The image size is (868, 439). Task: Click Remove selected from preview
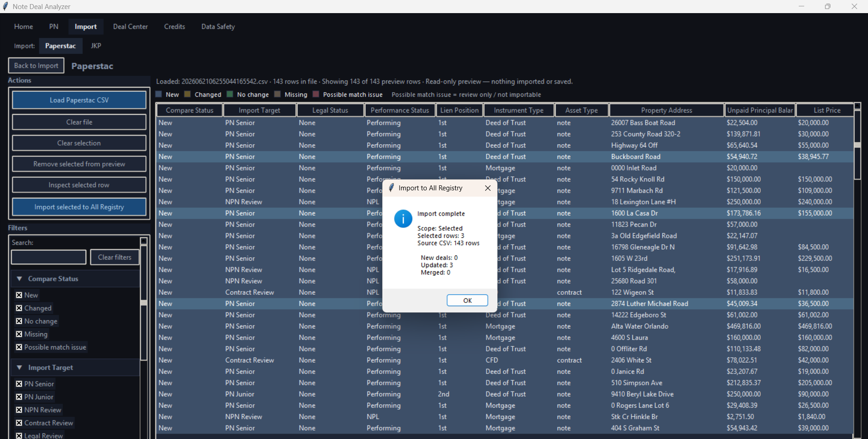79,164
